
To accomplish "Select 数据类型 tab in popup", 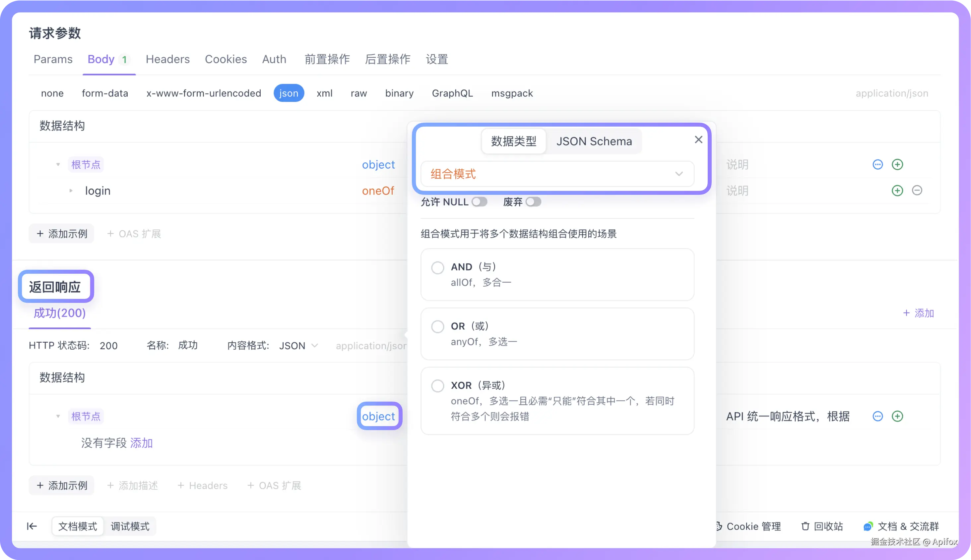I will coord(513,141).
